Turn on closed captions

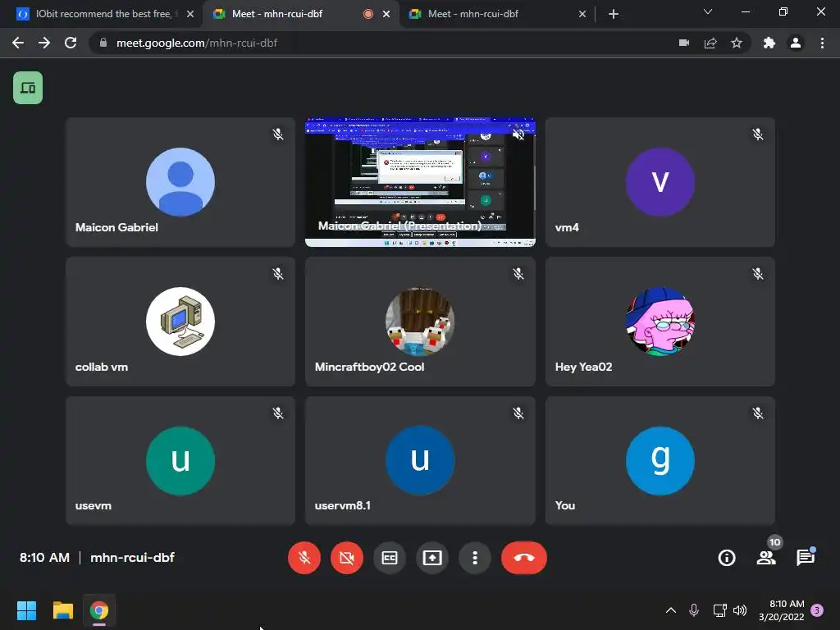tap(390, 558)
